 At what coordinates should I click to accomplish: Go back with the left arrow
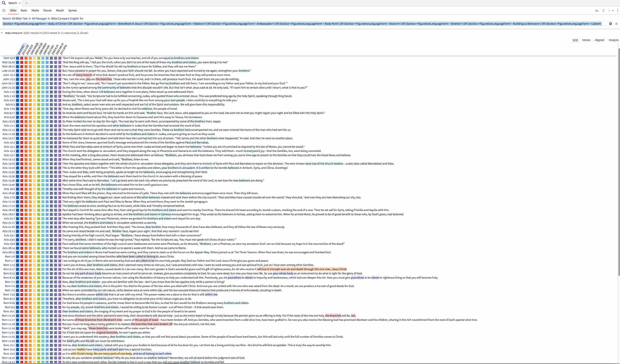604,11
